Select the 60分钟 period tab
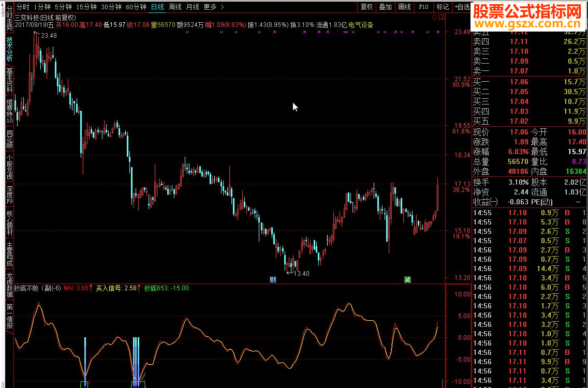This screenshot has width=588, height=388. [x=136, y=7]
